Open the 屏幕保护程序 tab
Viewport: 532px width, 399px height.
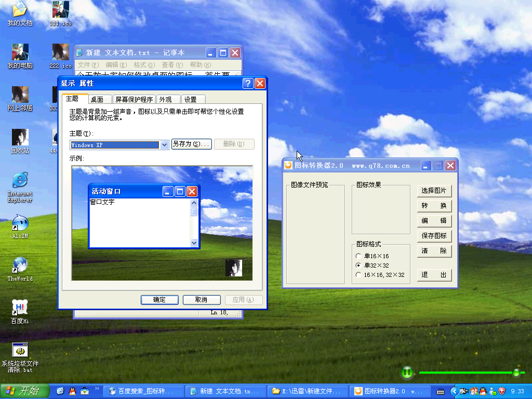tap(134, 99)
